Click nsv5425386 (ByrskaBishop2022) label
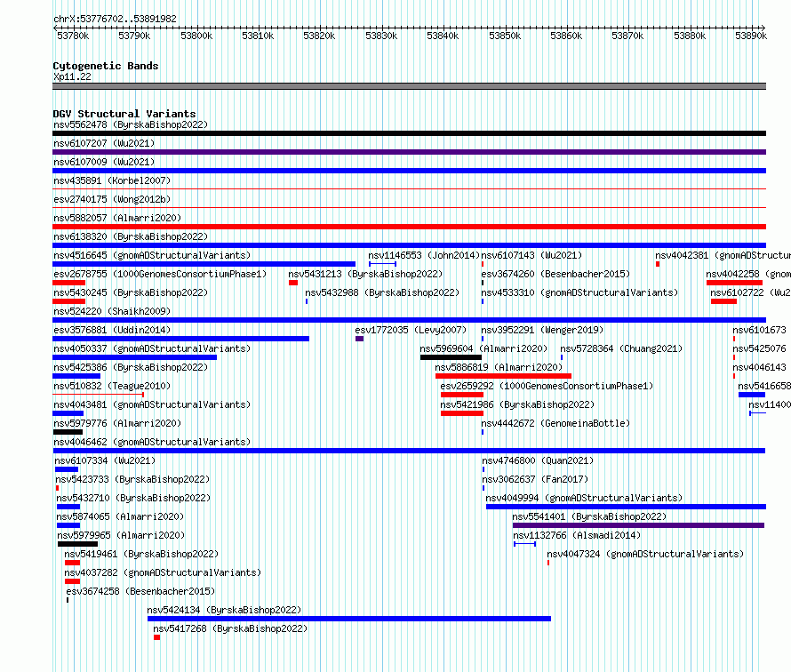The height and width of the screenshot is (672, 791). [131, 367]
